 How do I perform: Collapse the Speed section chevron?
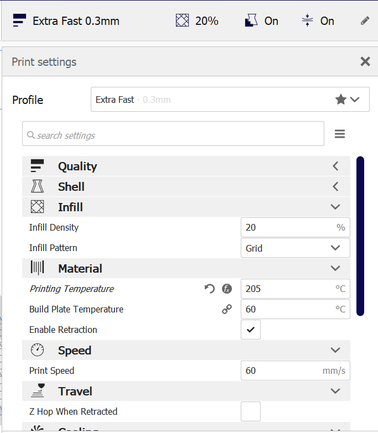335,350
